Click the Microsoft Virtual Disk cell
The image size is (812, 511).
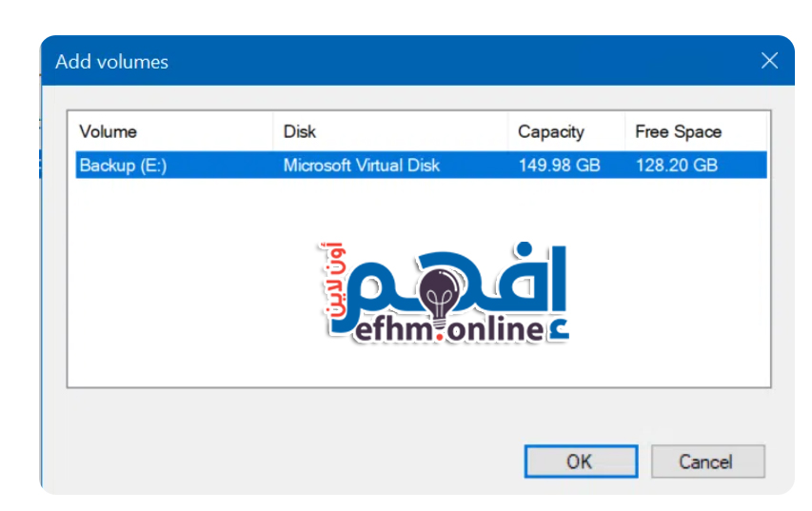point(362,166)
